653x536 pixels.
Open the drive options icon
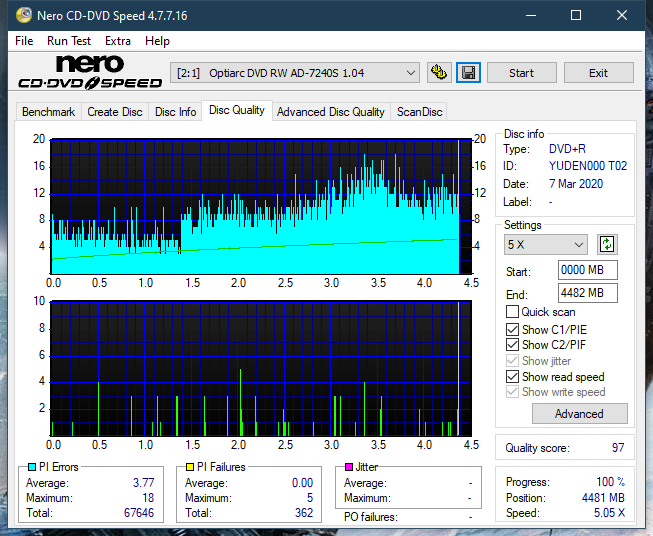coord(439,73)
